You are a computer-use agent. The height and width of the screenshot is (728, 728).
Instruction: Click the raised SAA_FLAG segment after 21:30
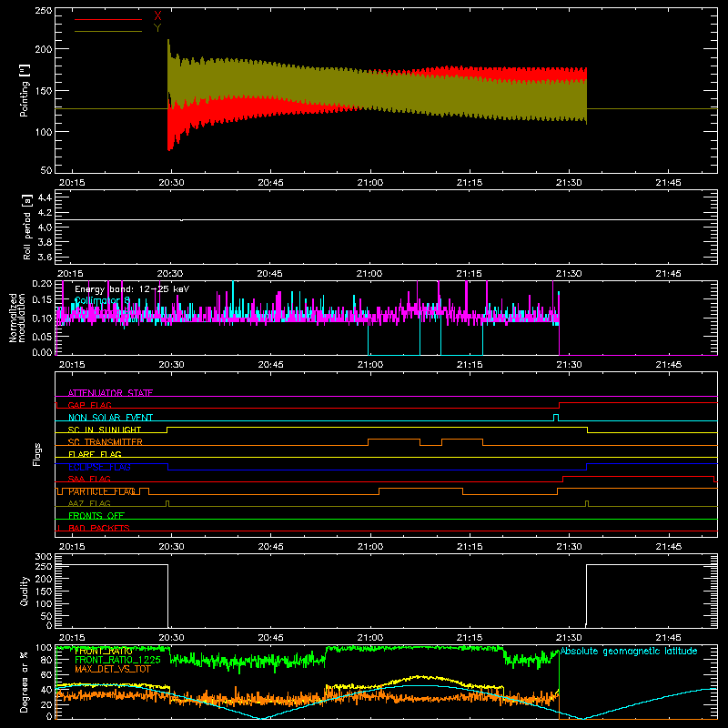click(638, 476)
